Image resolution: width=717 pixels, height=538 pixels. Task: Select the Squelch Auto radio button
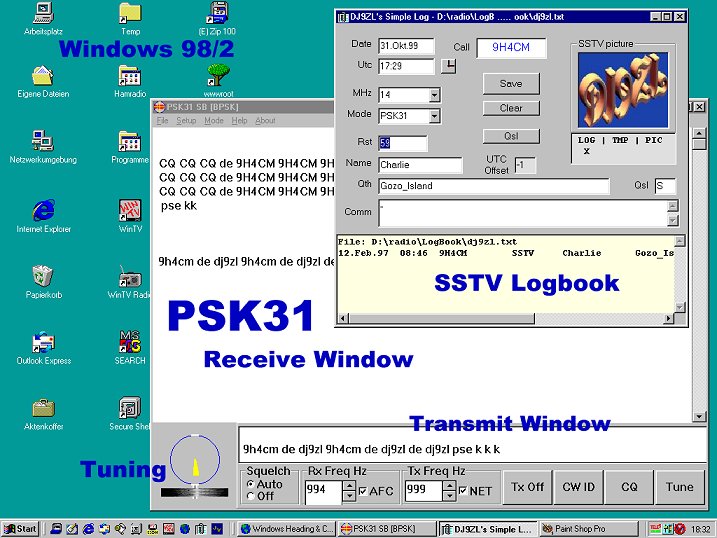point(250,484)
